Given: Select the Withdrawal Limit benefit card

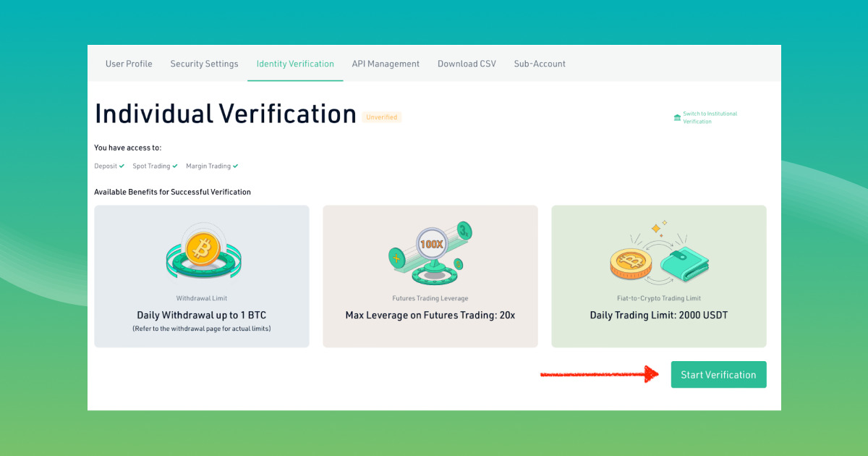Looking at the screenshot, I should tap(201, 276).
